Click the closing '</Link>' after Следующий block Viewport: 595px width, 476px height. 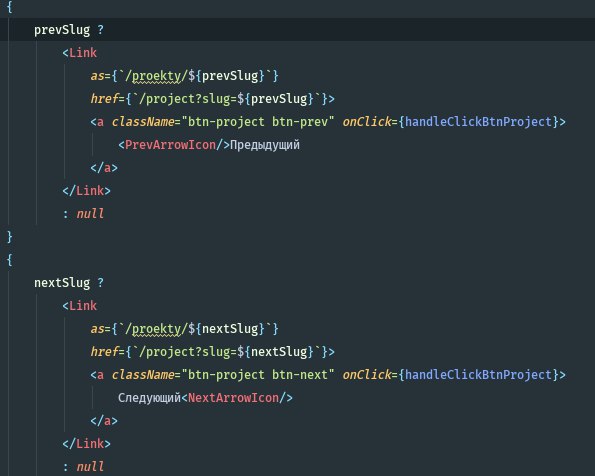point(87,443)
